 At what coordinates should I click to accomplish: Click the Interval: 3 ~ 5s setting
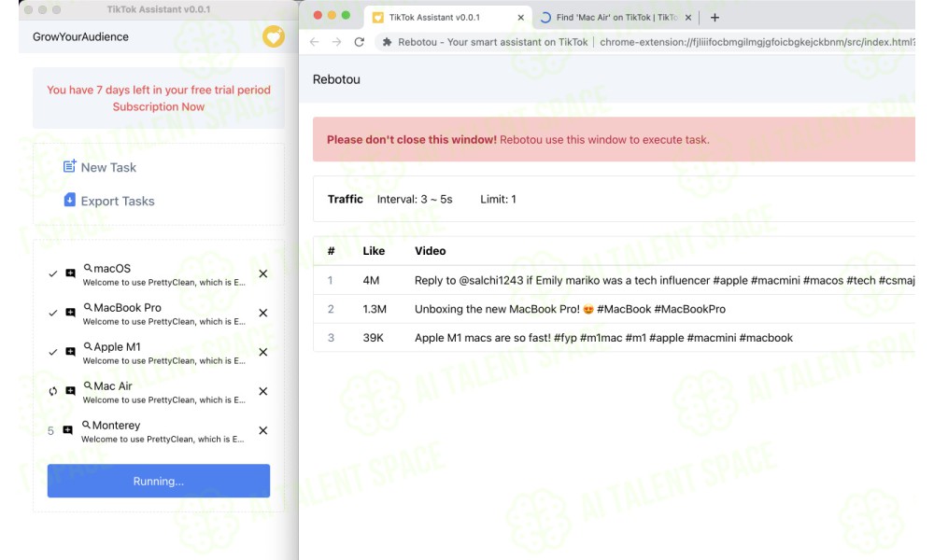(x=415, y=200)
